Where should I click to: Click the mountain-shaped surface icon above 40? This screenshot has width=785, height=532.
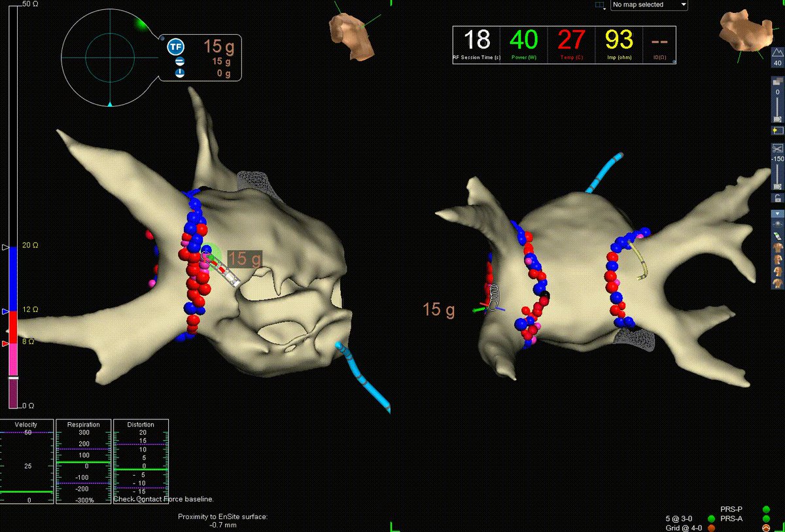tap(777, 52)
